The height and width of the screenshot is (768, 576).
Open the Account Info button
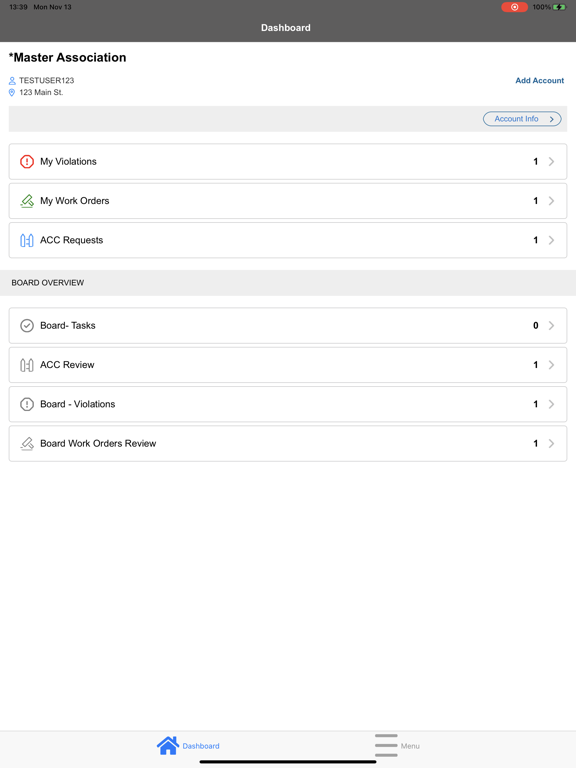tap(522, 119)
